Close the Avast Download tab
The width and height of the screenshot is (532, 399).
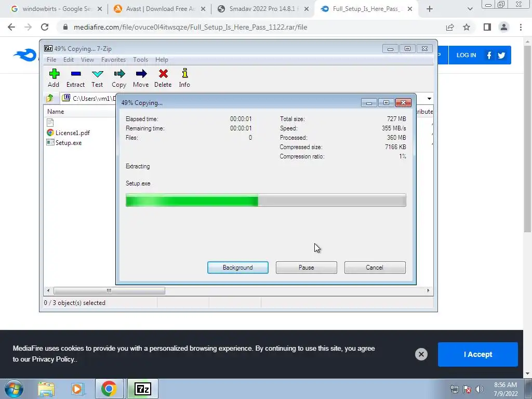[203, 9]
